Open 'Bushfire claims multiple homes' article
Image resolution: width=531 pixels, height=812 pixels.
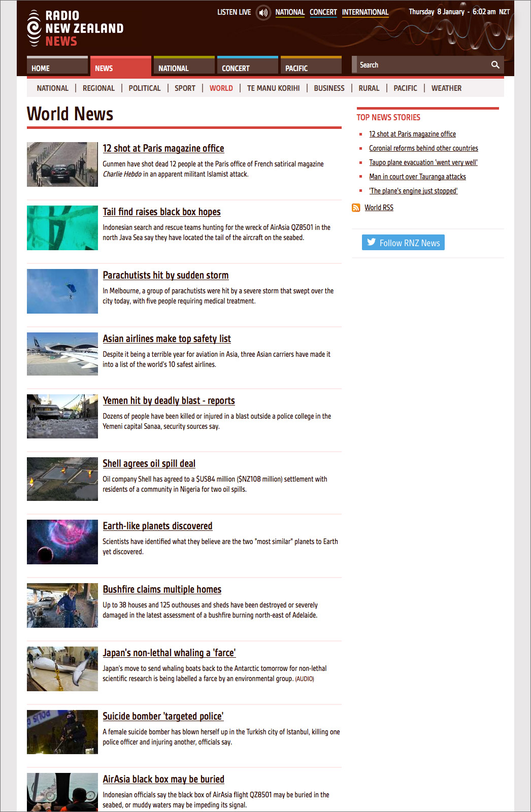coord(162,589)
